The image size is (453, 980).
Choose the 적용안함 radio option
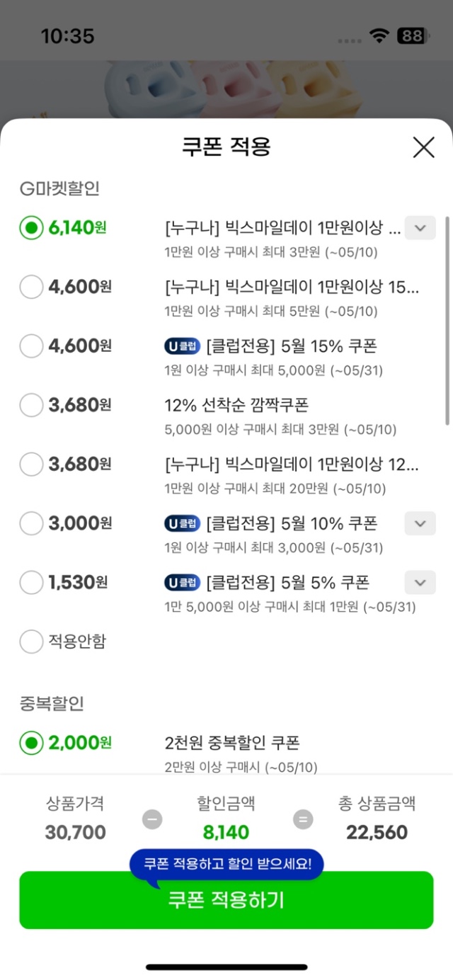[31, 642]
